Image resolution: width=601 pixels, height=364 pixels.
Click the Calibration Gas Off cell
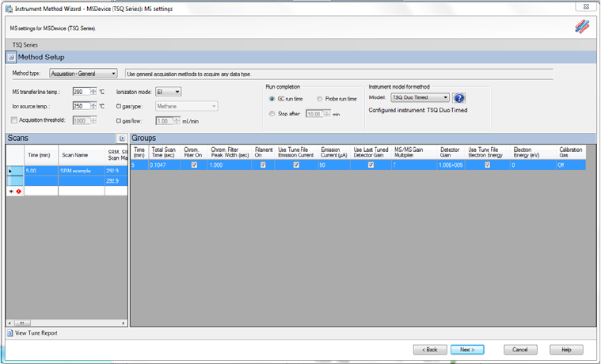pos(571,165)
